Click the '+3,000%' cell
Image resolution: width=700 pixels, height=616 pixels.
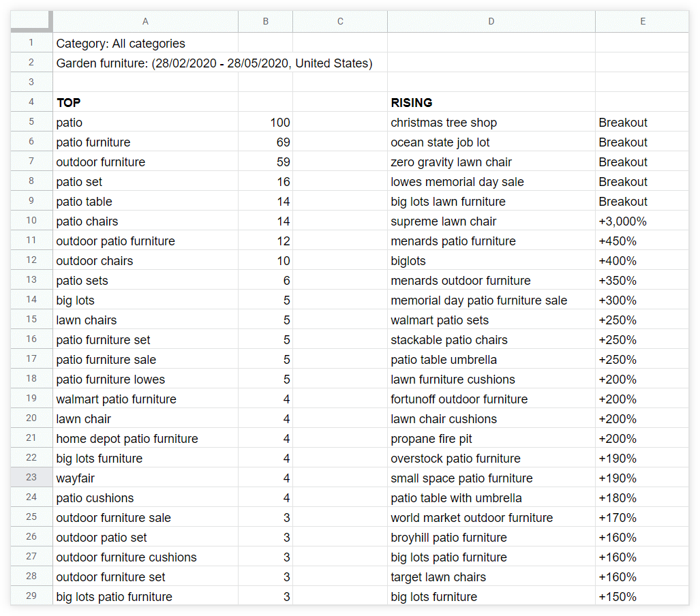tap(642, 221)
